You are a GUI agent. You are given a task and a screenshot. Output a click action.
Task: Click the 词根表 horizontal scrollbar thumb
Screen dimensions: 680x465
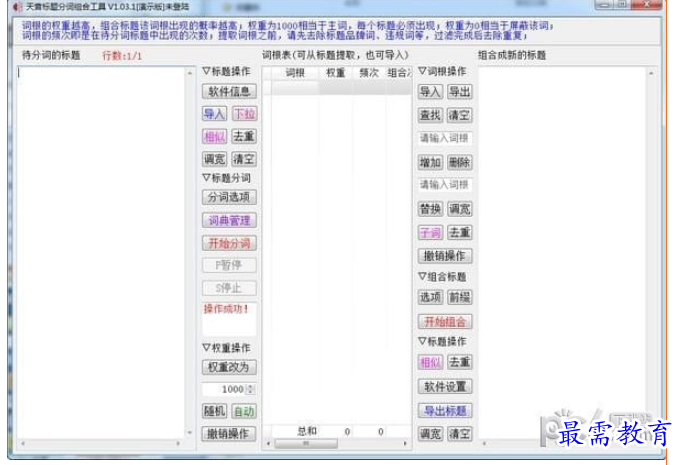tap(306, 443)
